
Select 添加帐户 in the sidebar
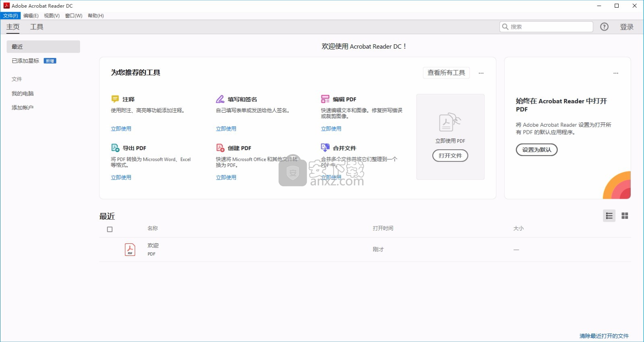click(x=23, y=107)
